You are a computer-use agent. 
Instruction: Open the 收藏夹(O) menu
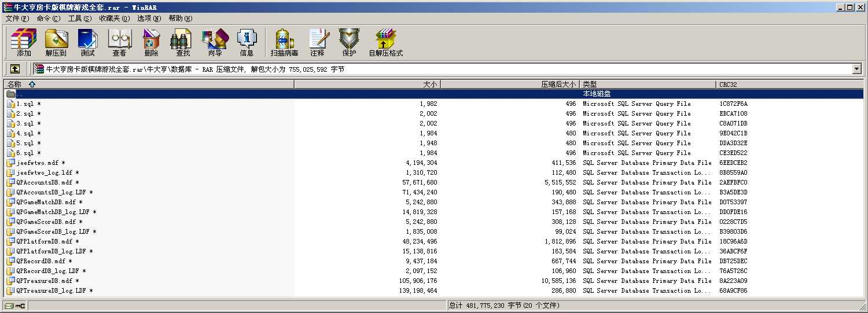[x=114, y=19]
